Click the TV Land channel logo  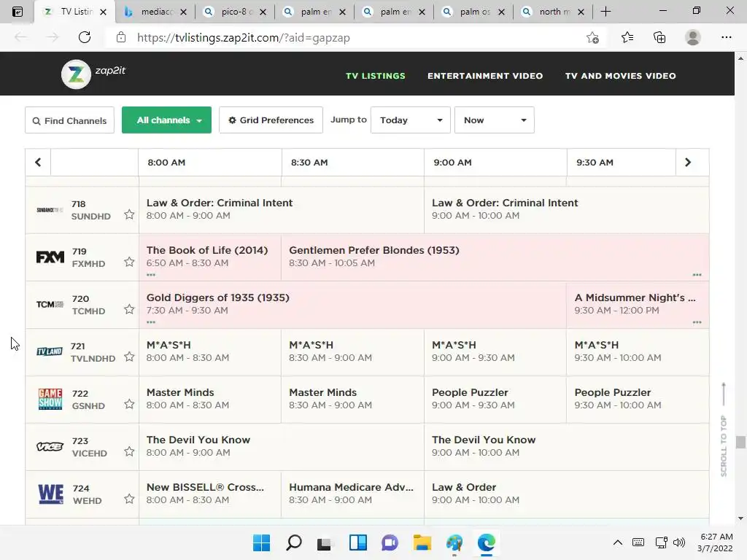click(50, 351)
